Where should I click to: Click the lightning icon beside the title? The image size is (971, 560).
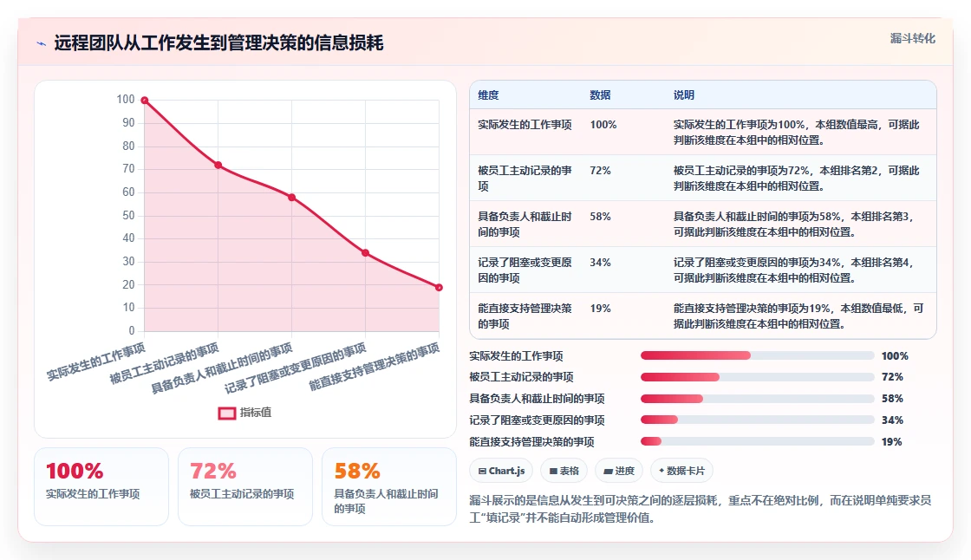[x=42, y=43]
